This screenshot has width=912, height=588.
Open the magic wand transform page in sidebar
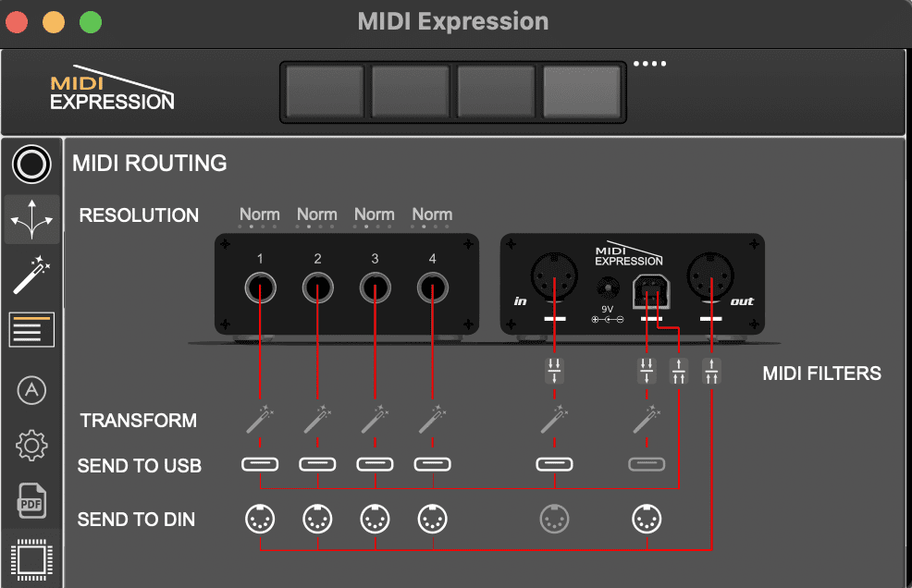pos(31,276)
